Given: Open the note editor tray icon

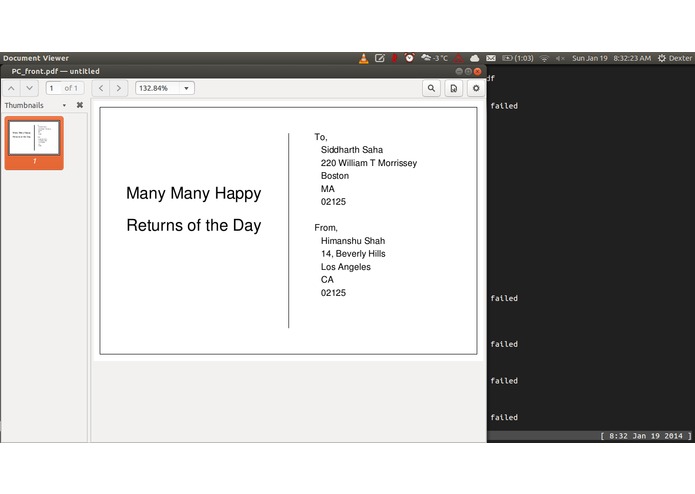Looking at the screenshot, I should (379, 58).
